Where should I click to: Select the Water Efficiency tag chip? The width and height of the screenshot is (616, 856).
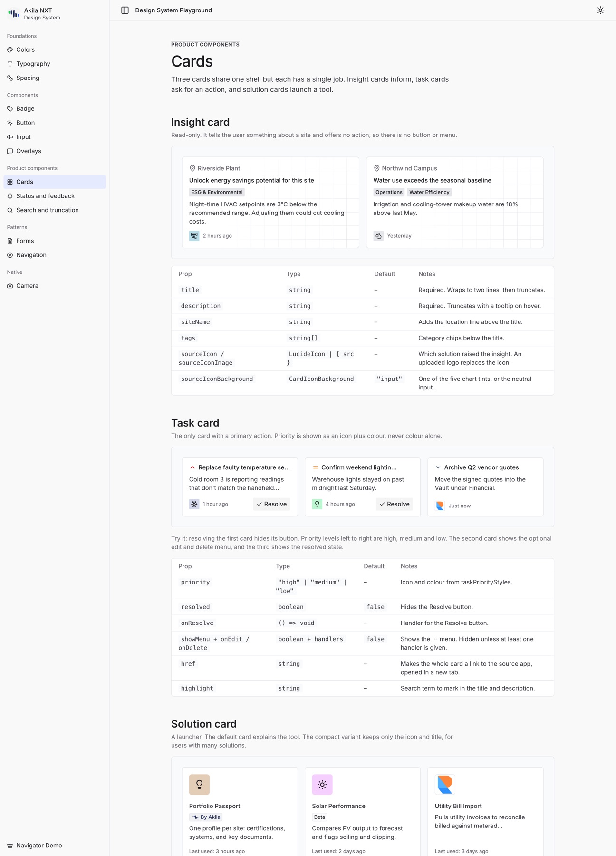click(429, 192)
